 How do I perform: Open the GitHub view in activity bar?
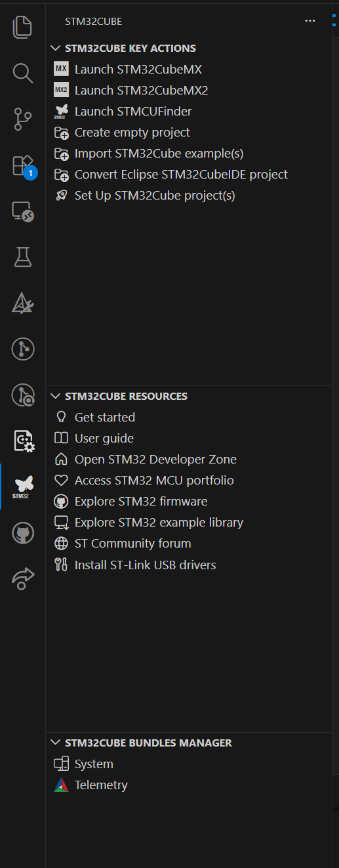(22, 533)
